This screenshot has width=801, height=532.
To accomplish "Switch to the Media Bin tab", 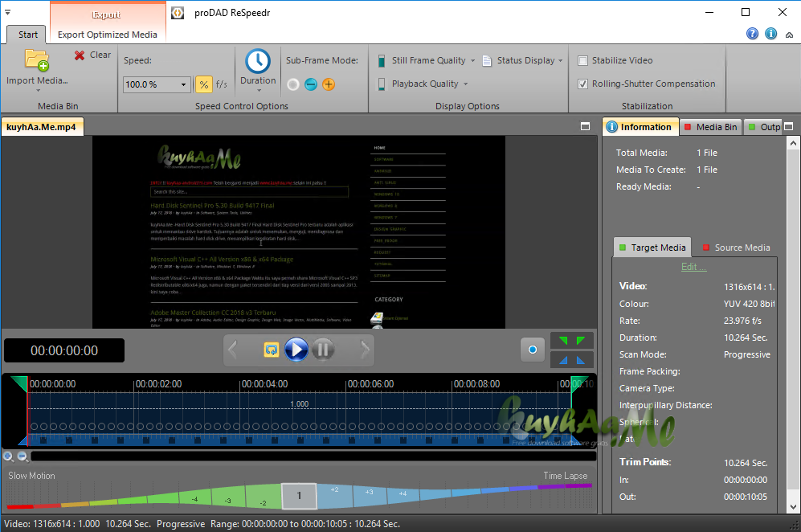I will (x=711, y=127).
